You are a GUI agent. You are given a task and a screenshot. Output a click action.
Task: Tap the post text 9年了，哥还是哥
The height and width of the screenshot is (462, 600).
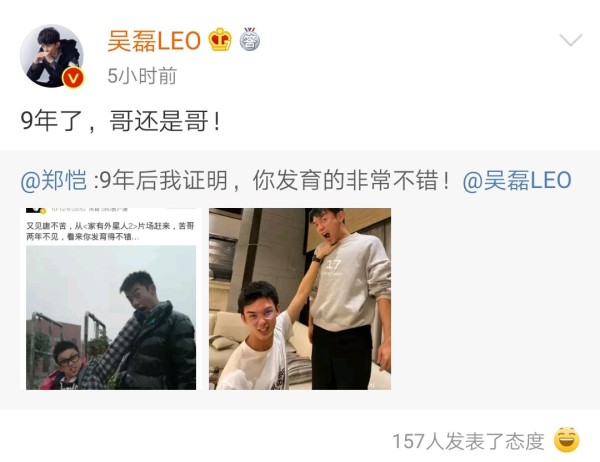(x=121, y=121)
